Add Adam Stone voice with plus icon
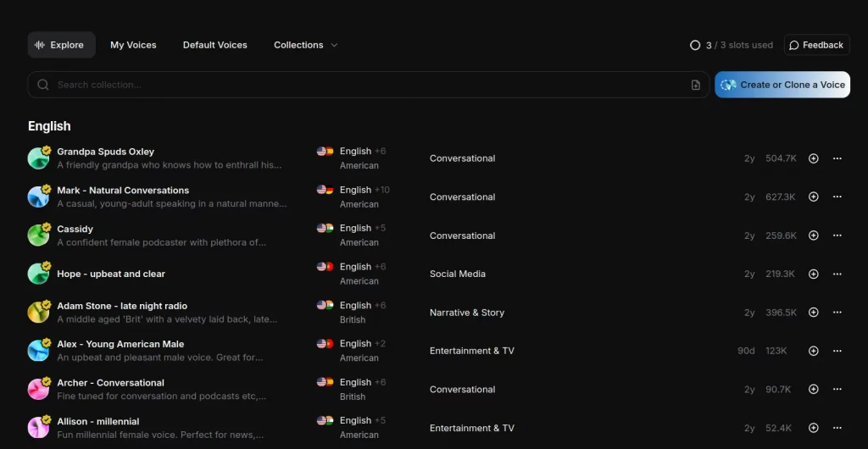 tap(814, 313)
